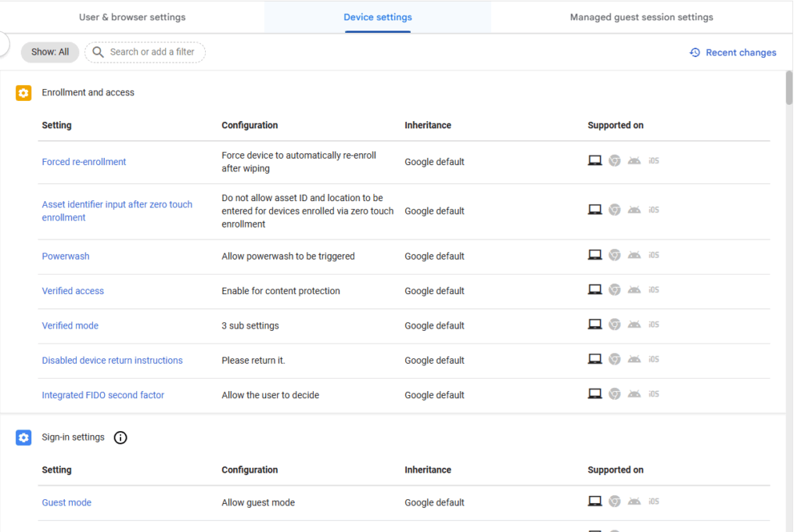
Task: Click the orange Enrollment and access gear icon
Action: click(23, 93)
